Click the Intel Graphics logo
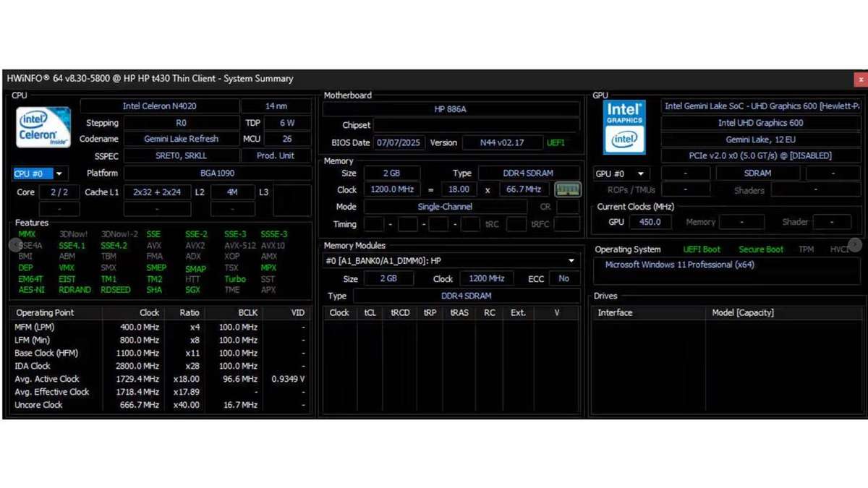Viewport: 868px width, 488px height. [624, 127]
